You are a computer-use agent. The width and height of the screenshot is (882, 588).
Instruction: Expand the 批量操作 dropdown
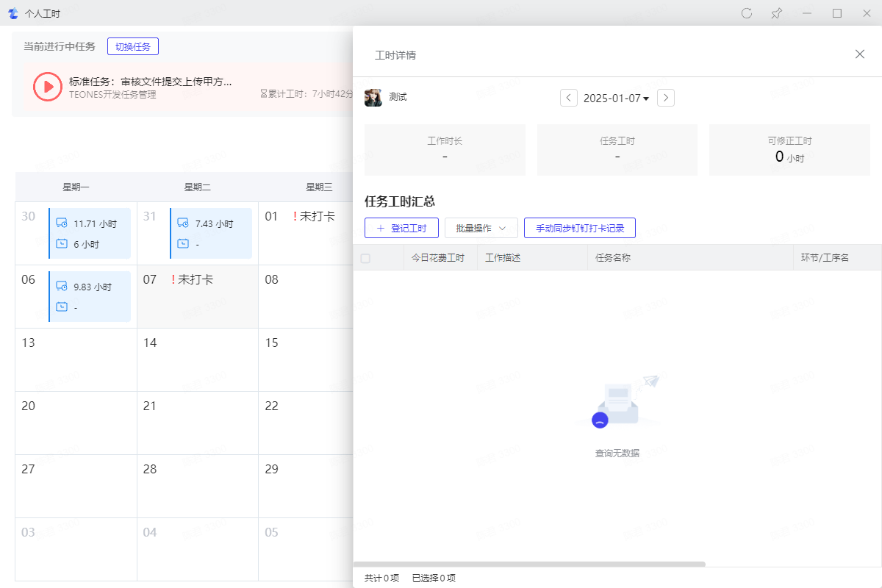coord(481,228)
